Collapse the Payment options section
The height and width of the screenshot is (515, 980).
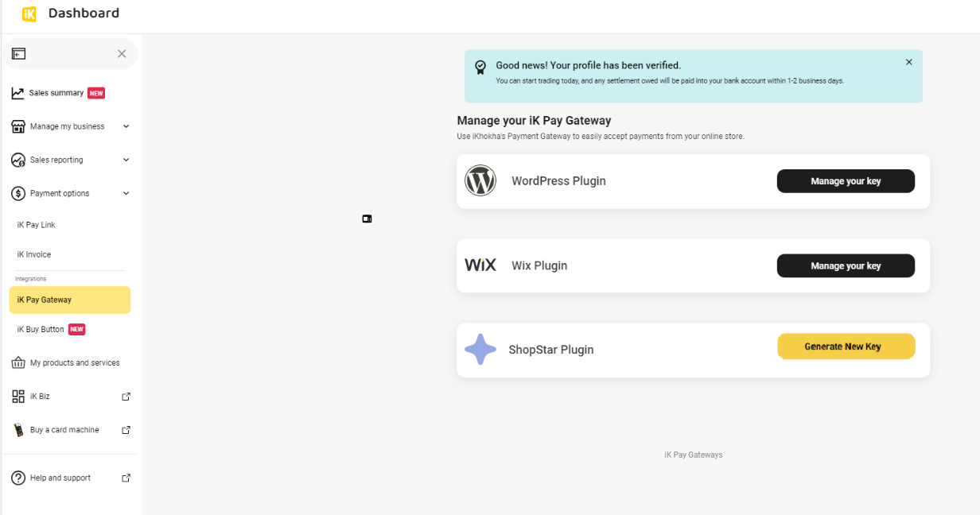click(126, 193)
